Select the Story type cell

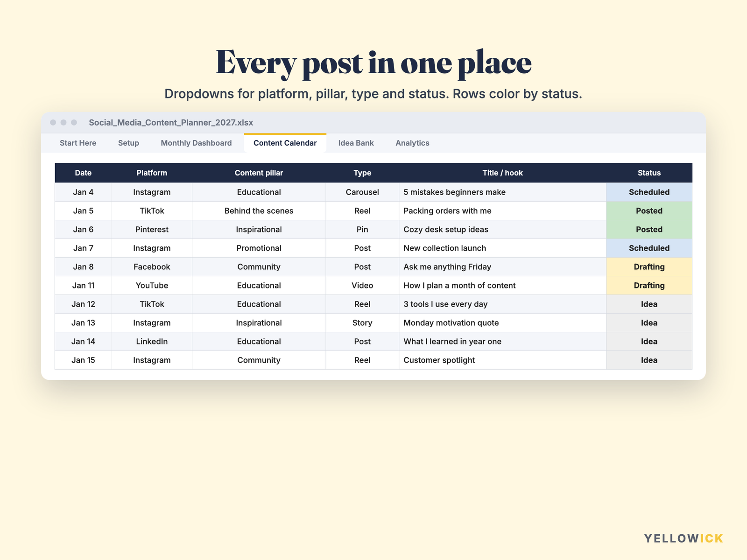coord(362,323)
